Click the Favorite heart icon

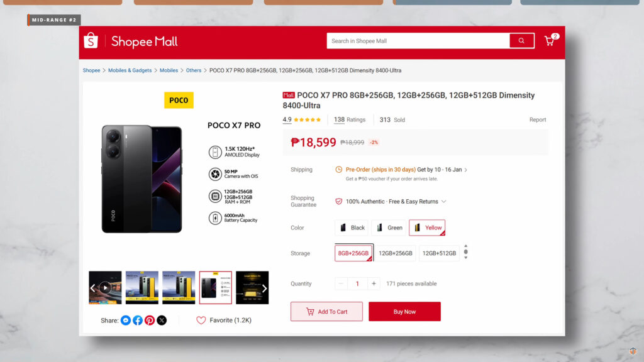(x=201, y=321)
